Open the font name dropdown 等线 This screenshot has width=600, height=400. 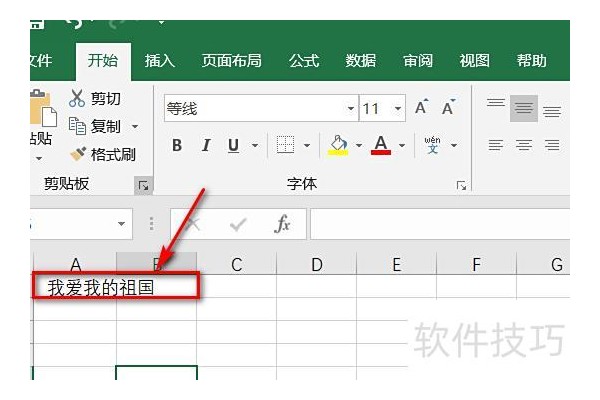tap(351, 108)
